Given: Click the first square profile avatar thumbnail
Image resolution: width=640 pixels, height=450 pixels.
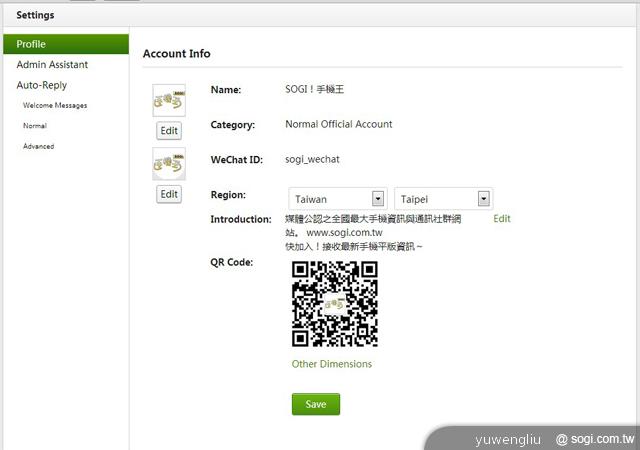Looking at the screenshot, I should 169,100.
